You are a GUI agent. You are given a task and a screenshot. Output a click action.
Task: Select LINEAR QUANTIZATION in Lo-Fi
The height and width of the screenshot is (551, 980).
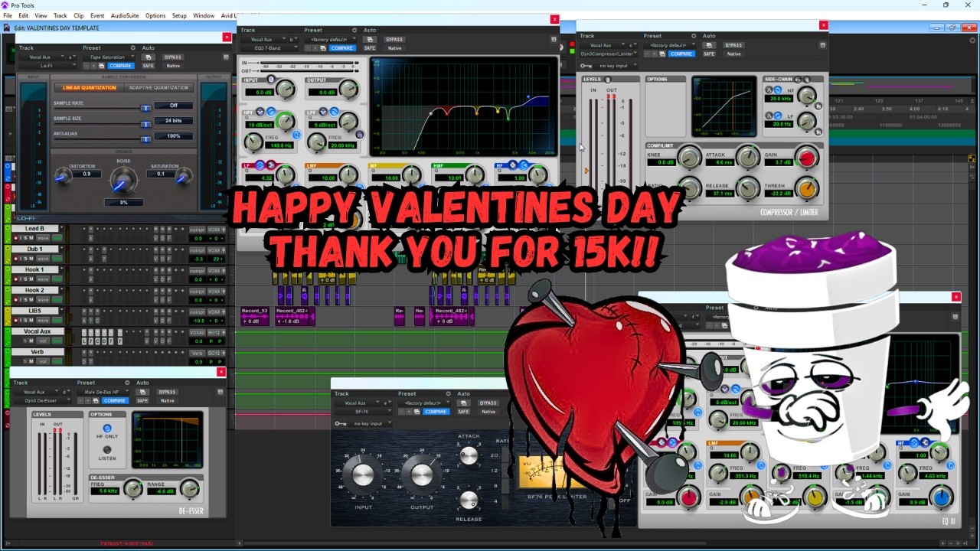(90, 88)
